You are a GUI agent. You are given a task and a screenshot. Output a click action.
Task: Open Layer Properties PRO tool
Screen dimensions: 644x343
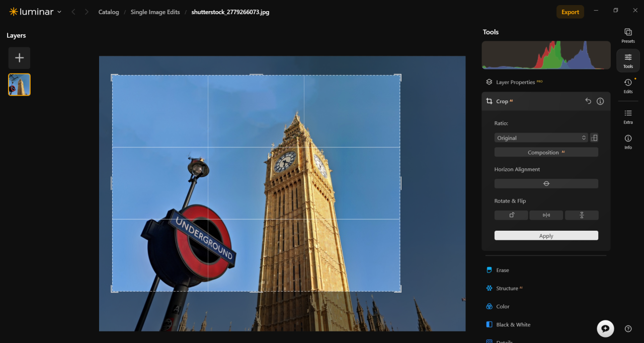click(546, 82)
